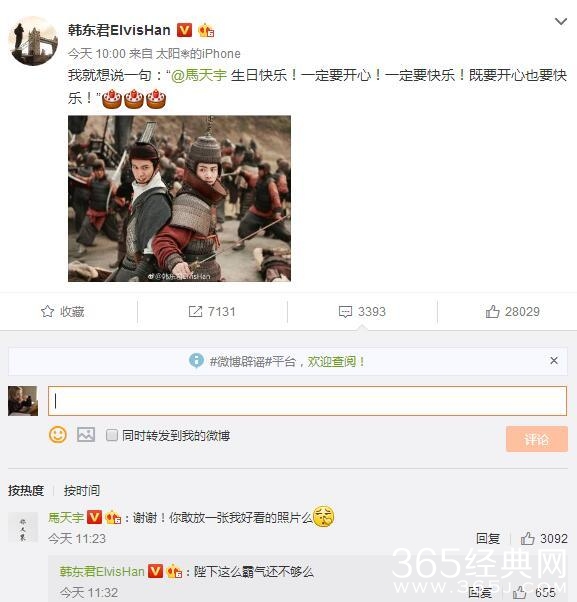577x602 pixels.
Task: Repost using the 7131 share icon
Action: pyautogui.click(x=195, y=311)
